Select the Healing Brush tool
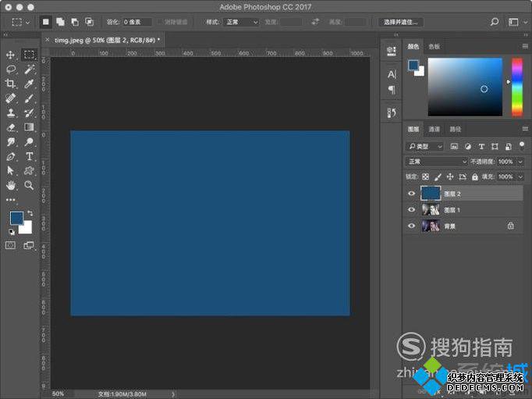This screenshot has width=532, height=399. pos(10,98)
